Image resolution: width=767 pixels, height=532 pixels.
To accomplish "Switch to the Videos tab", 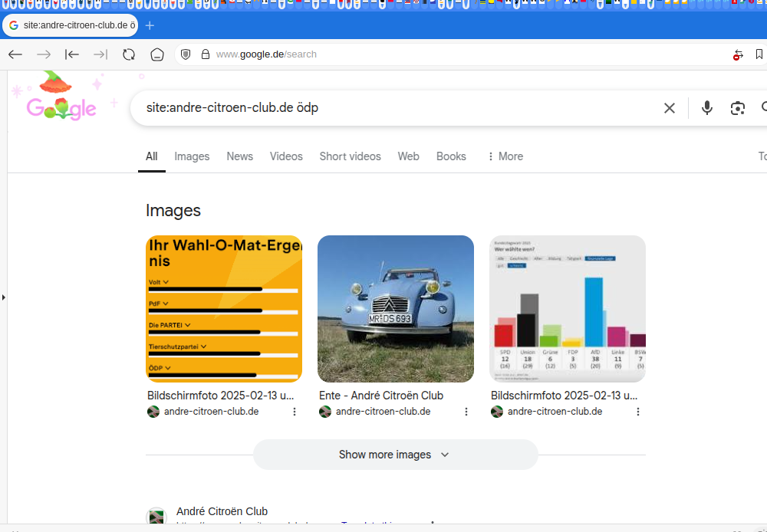I will coord(286,156).
